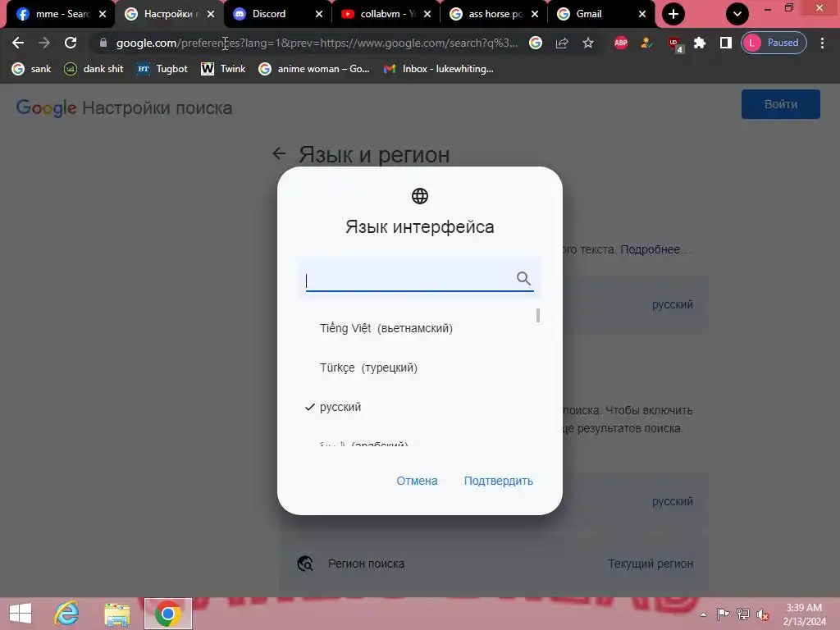Viewport: 840px width, 630px height.
Task: Show hidden tray icons arrow
Action: 703,614
